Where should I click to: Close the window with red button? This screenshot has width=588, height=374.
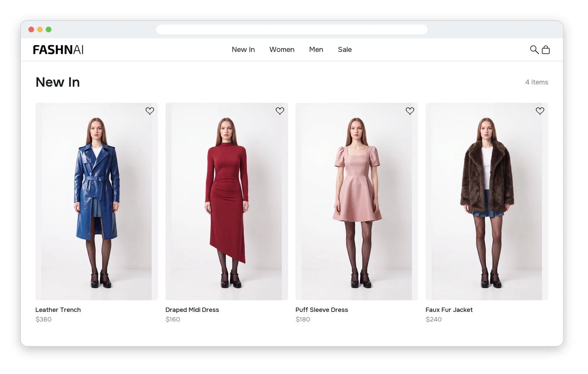click(x=31, y=29)
